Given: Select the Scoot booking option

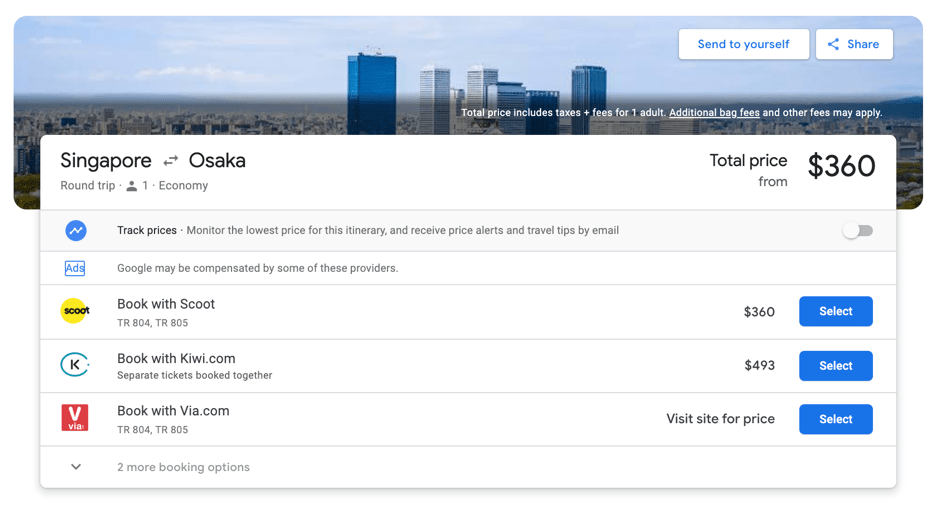Looking at the screenshot, I should click(x=835, y=312).
